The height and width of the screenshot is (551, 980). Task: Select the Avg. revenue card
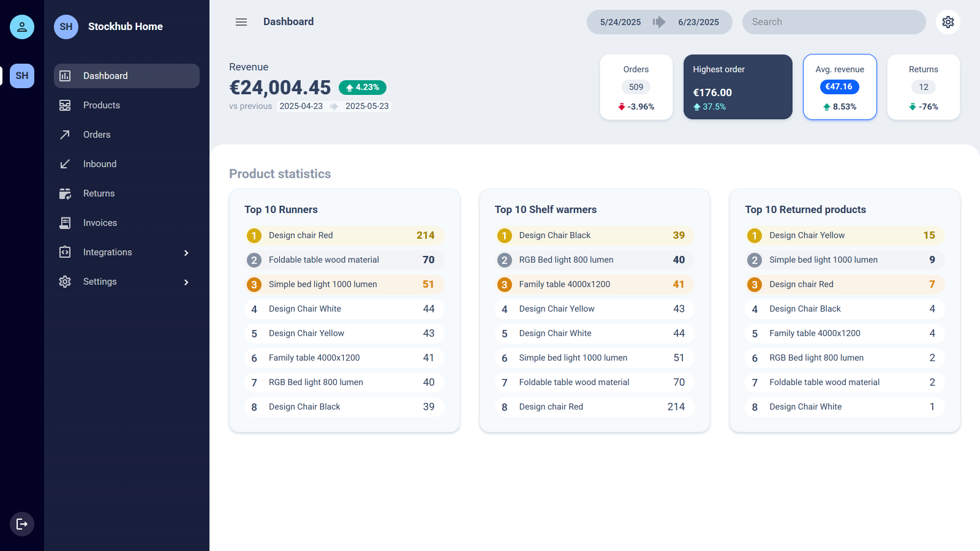pos(840,87)
